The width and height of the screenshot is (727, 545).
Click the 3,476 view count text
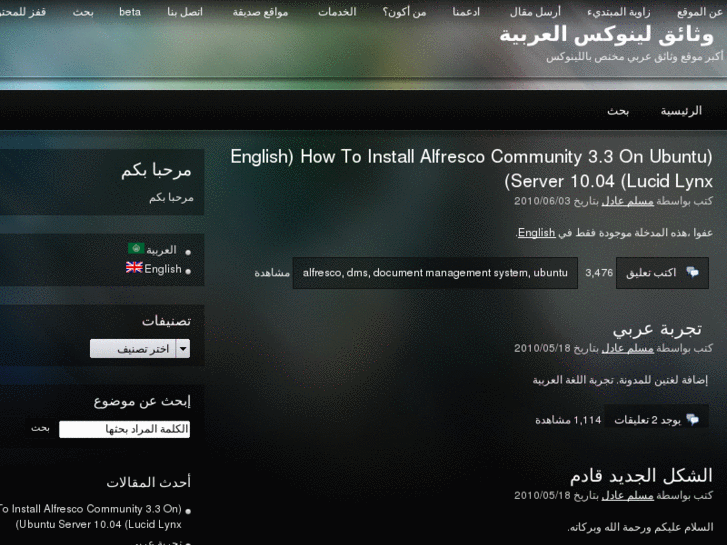coord(599,273)
